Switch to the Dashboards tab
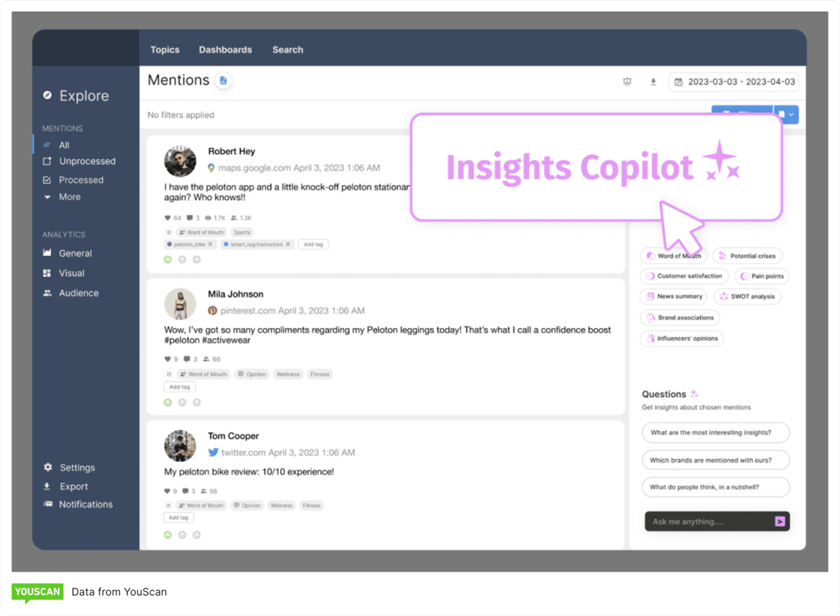Image resolution: width=840 pixels, height=616 pixels. [x=225, y=49]
